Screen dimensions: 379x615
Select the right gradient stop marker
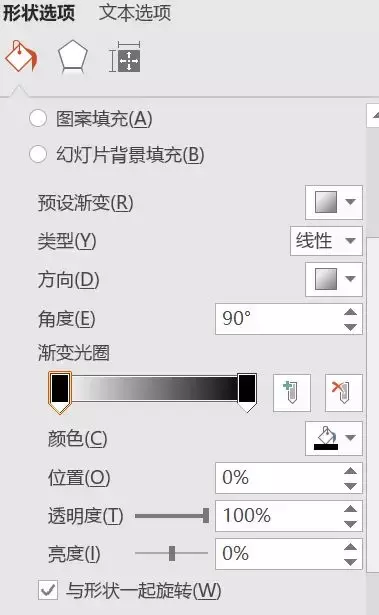pos(247,393)
